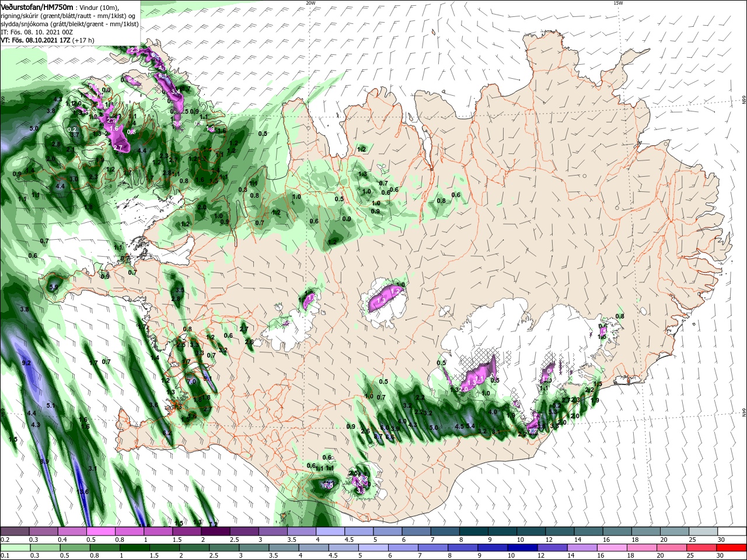Click upper legend swatch between 0.5 and 0.8
The height and width of the screenshot is (560, 747).
[x=100, y=531]
